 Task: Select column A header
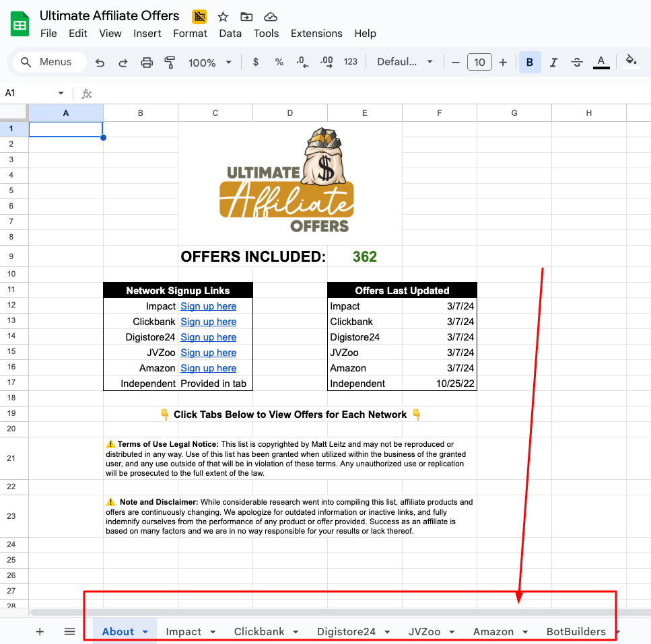[x=65, y=113]
